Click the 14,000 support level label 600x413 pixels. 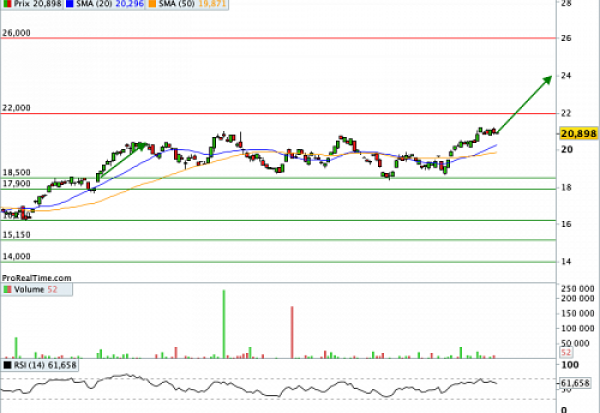(x=16, y=256)
